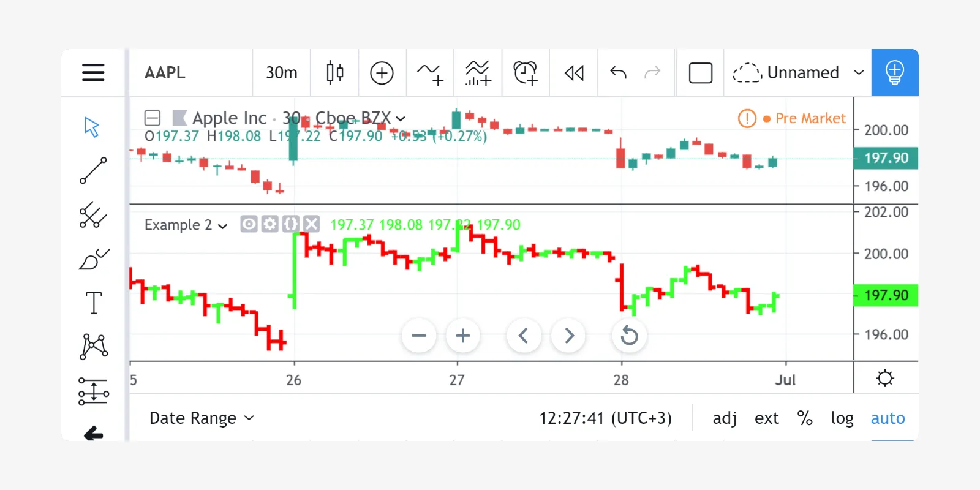Remove the Example 2 indicator

312,224
